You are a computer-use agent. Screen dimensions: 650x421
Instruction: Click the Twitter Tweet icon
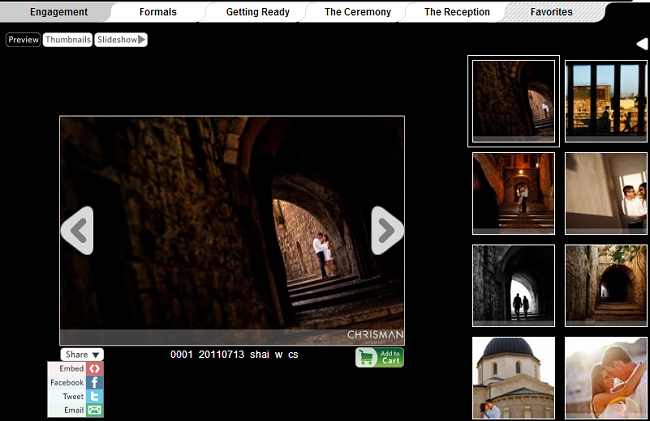pyautogui.click(x=95, y=397)
